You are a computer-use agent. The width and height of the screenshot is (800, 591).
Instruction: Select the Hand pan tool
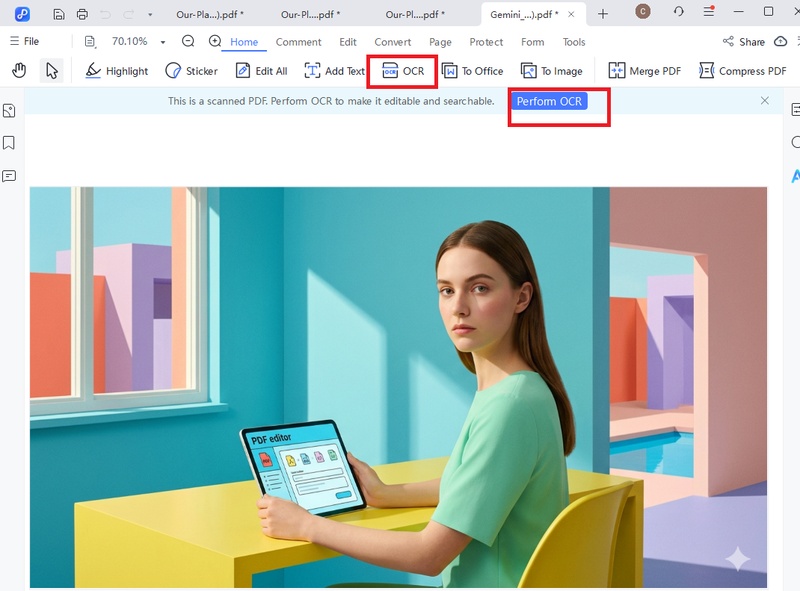[x=18, y=70]
